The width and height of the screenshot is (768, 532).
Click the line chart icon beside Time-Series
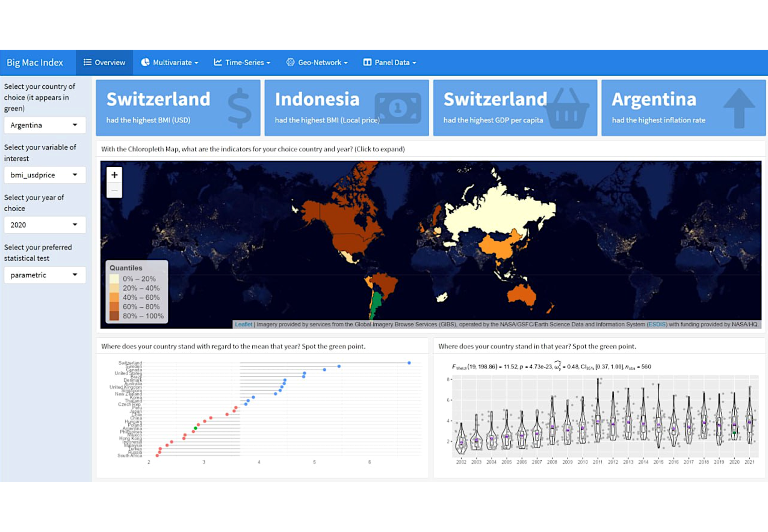click(x=218, y=62)
